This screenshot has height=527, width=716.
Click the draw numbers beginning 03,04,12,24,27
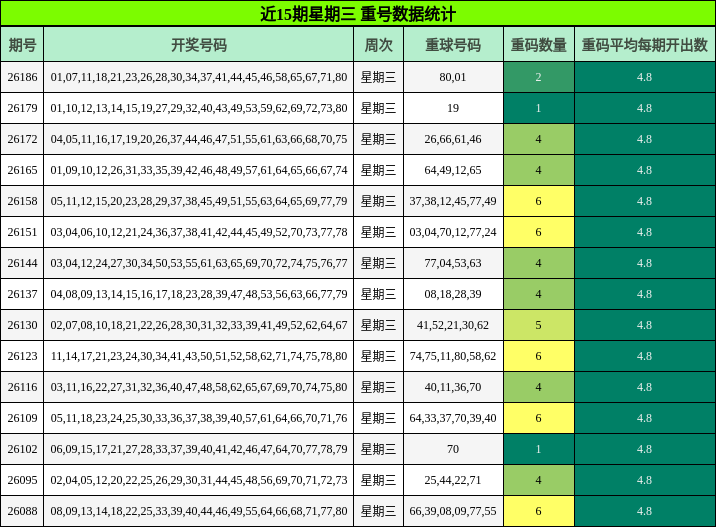point(199,264)
